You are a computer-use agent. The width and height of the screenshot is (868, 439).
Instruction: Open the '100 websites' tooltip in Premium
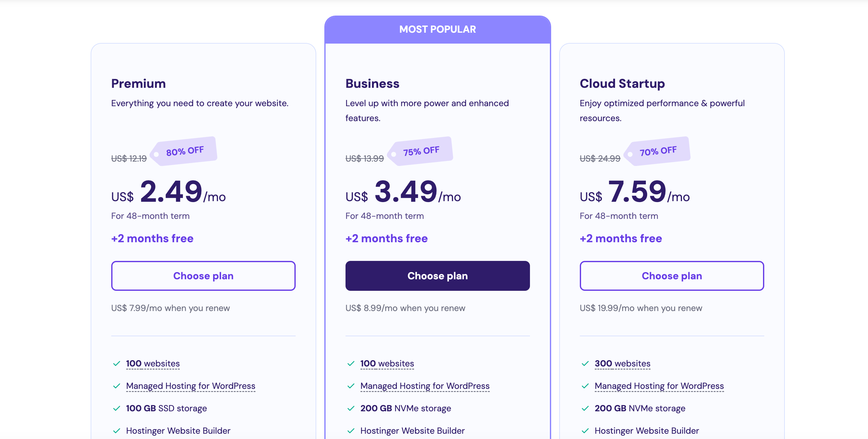[153, 364]
